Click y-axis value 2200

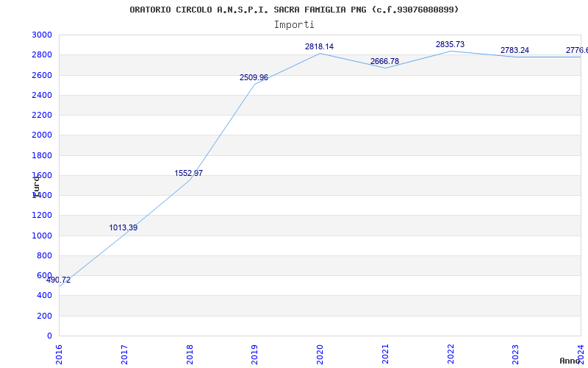pyautogui.click(x=42, y=115)
